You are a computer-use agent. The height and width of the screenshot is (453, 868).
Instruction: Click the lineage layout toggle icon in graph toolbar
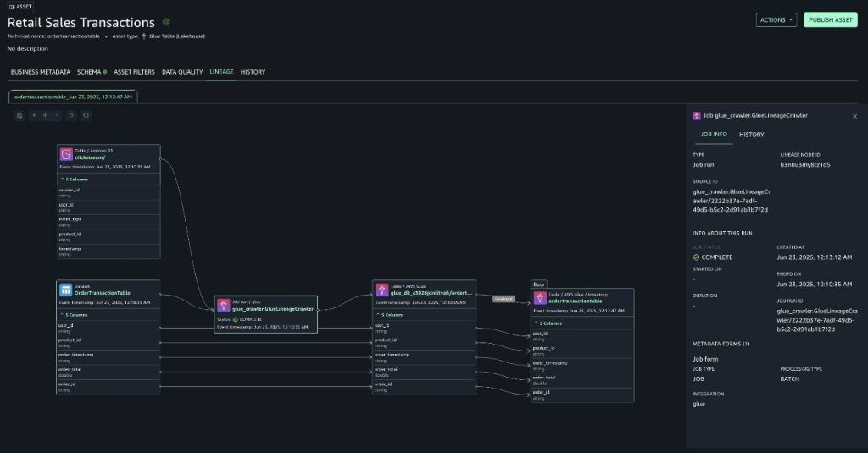point(19,115)
